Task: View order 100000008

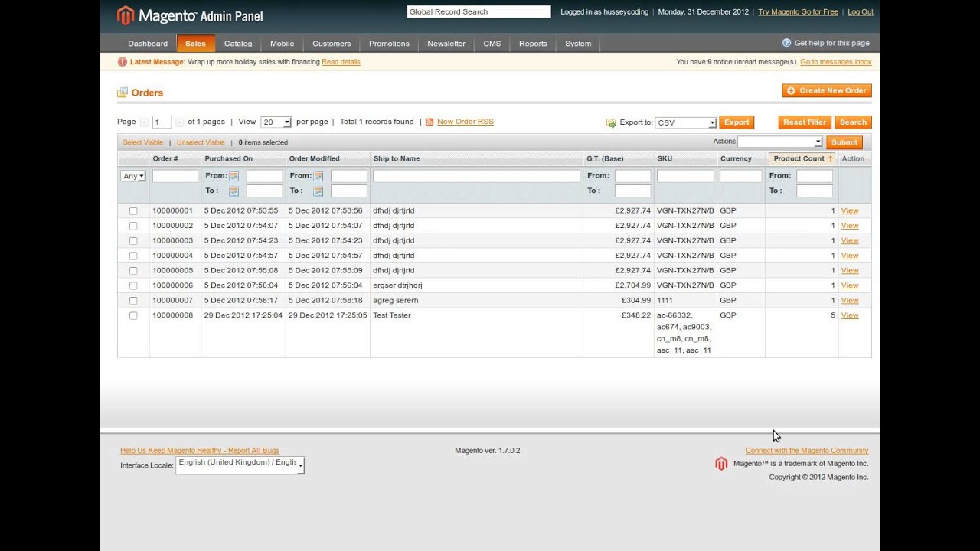Action: [850, 315]
